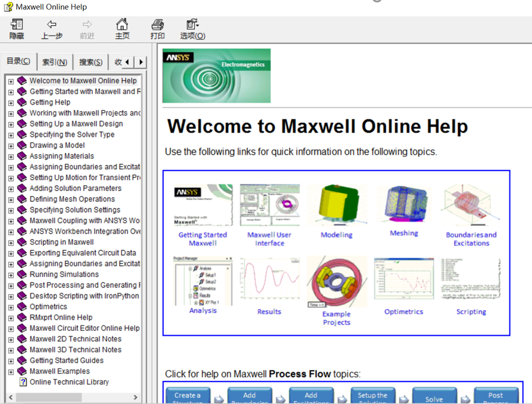Open the Maxwell User Interface link

coord(270,239)
